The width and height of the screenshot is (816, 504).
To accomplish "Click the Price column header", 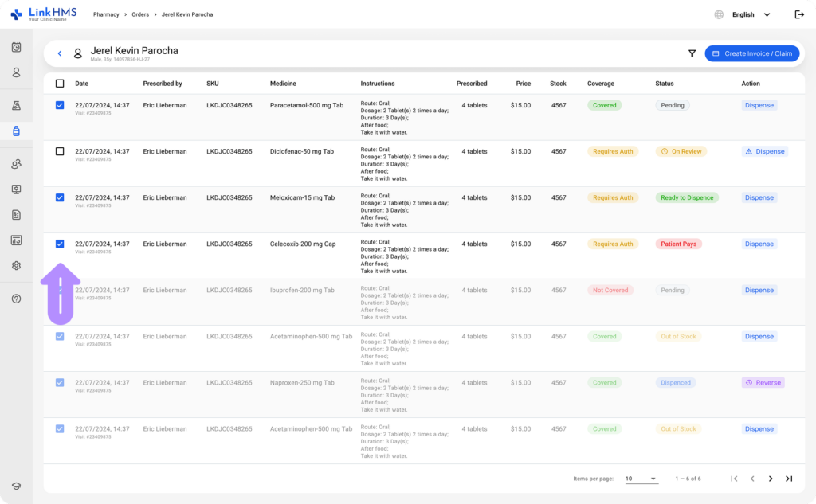I will tap(524, 84).
